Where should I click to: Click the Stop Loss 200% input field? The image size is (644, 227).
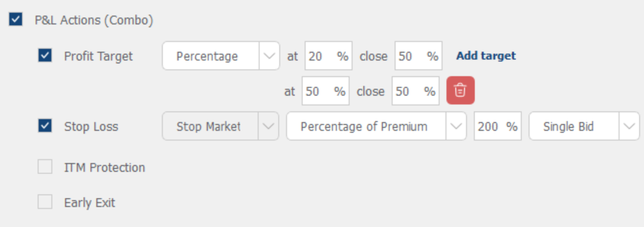(491, 126)
